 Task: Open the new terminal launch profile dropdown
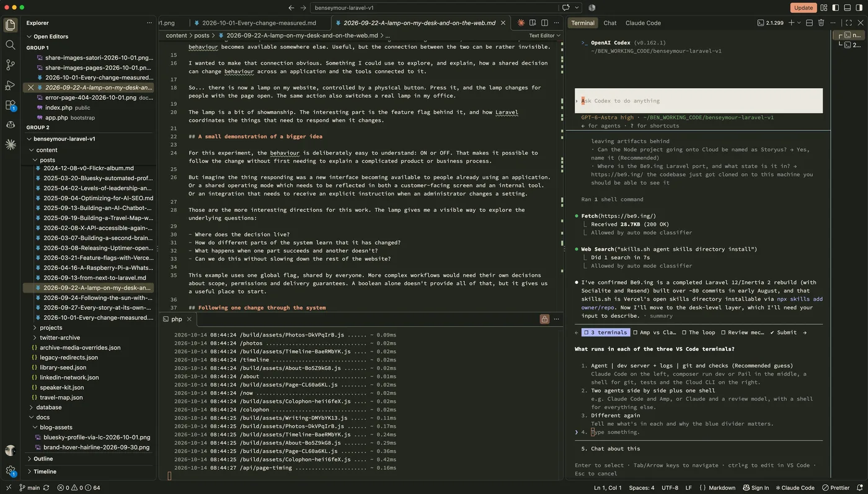click(x=800, y=23)
